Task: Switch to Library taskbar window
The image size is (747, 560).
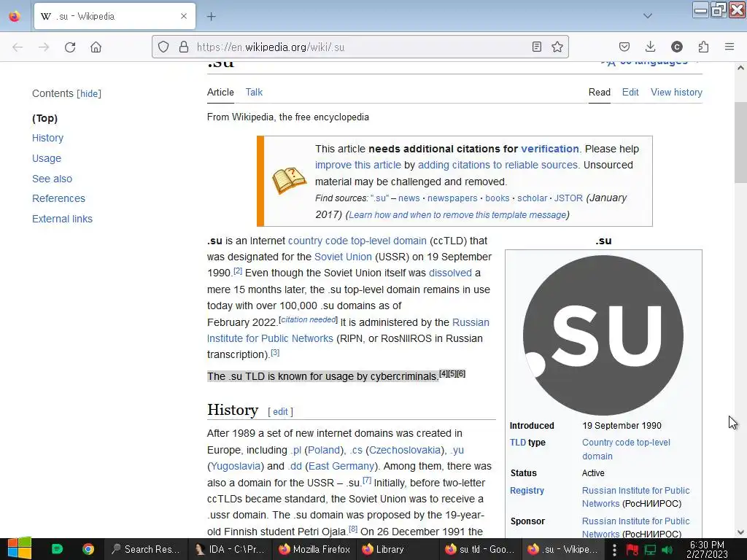Action: point(398,549)
